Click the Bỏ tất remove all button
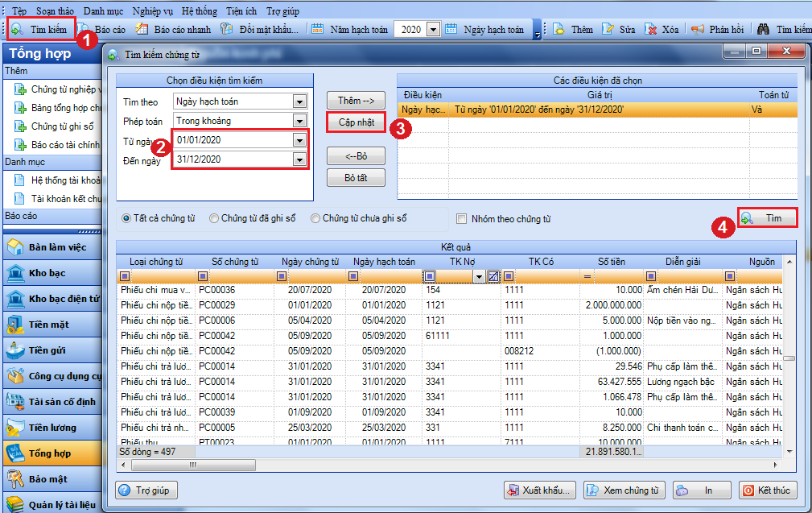Screen dimensions: 812x513 tap(357, 178)
